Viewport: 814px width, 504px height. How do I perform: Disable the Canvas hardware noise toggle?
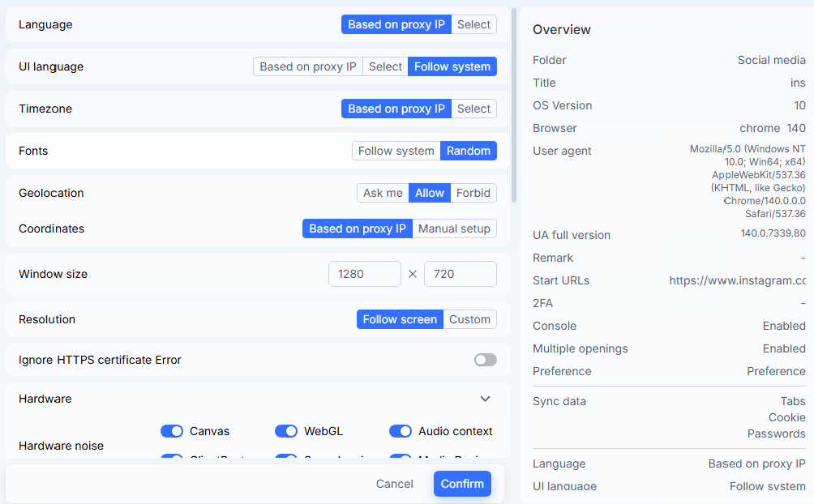[x=172, y=431]
